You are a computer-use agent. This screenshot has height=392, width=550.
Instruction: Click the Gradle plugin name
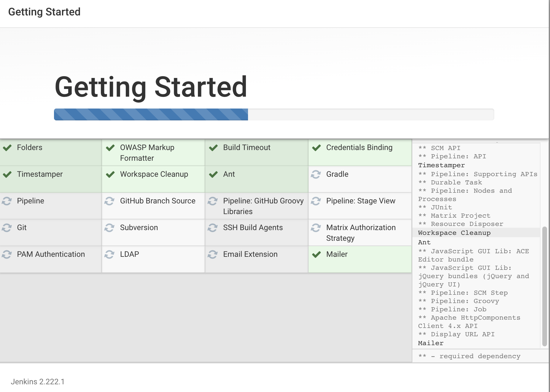click(337, 174)
